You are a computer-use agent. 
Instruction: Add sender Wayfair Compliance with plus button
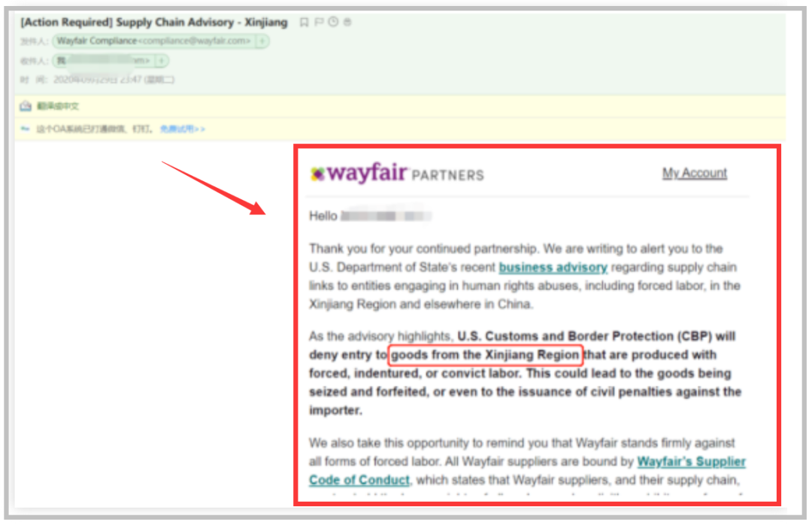262,41
